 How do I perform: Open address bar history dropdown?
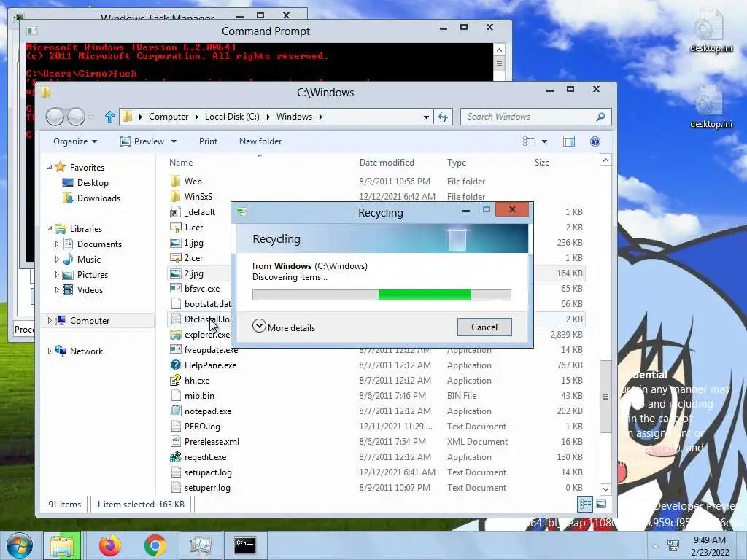click(x=426, y=117)
